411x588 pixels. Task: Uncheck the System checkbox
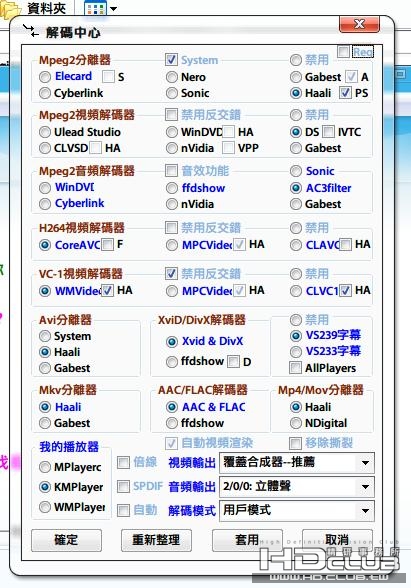tap(171, 60)
